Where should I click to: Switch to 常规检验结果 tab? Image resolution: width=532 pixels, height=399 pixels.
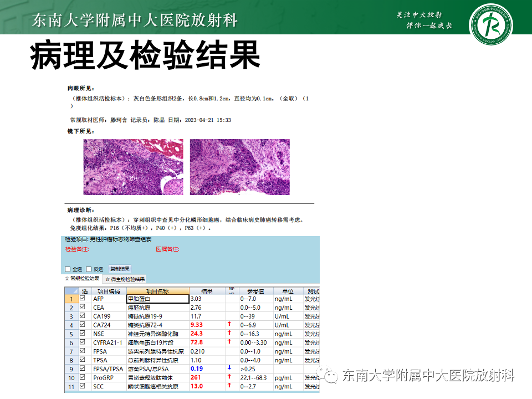83,279
